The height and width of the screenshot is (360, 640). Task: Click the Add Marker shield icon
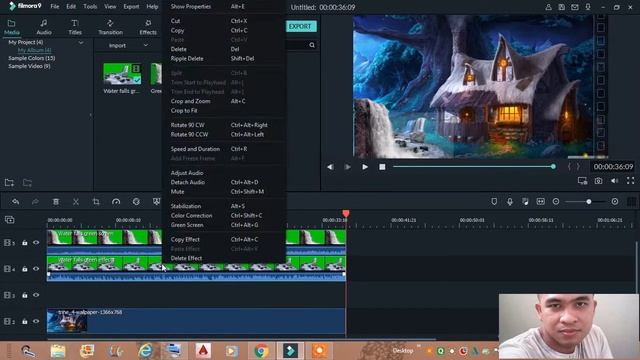pyautogui.click(x=494, y=202)
